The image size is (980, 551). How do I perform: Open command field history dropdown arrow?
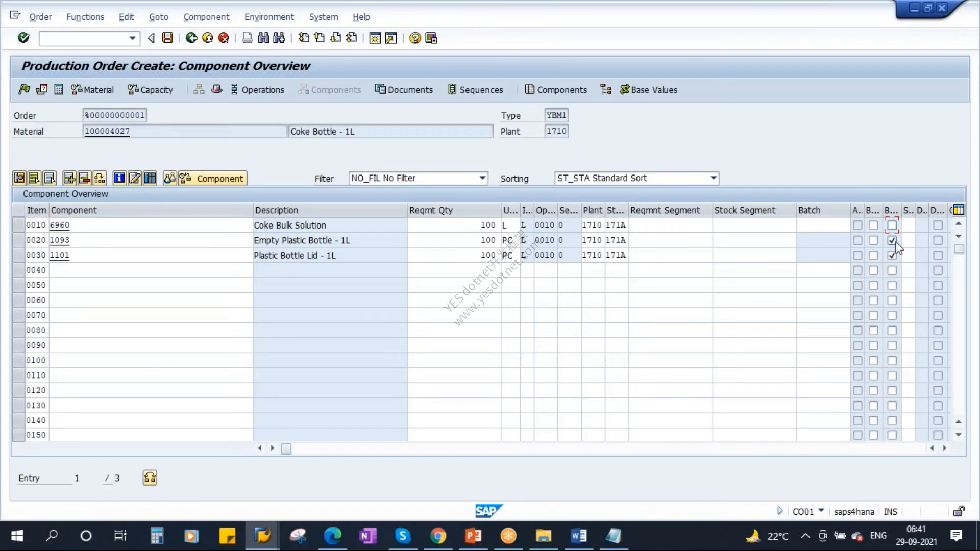pos(132,38)
